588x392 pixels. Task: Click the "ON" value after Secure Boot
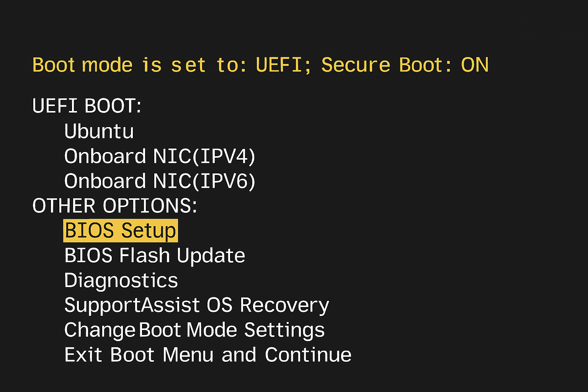(475, 65)
